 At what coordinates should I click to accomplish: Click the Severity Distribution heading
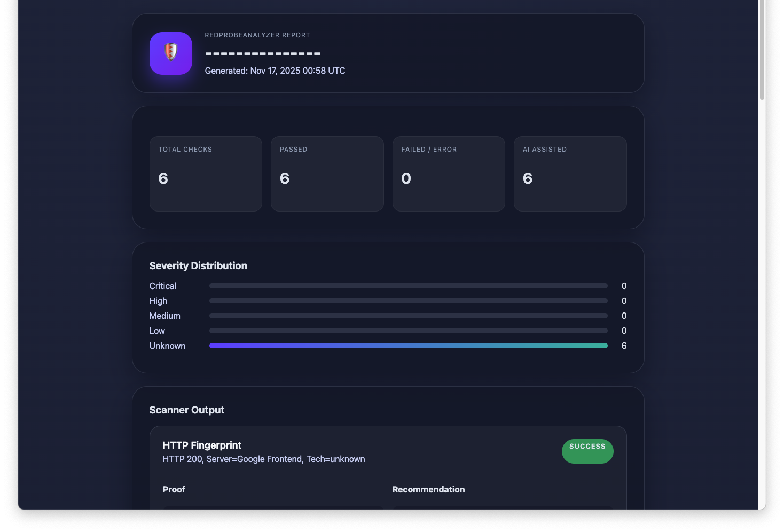[198, 265]
